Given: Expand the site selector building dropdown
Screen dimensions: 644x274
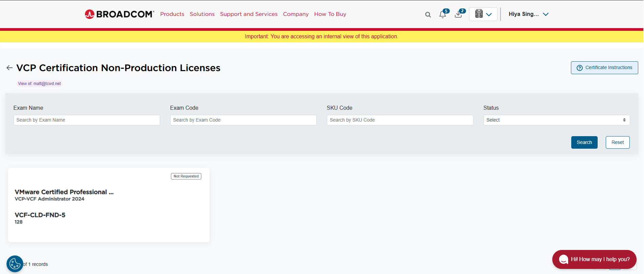Looking at the screenshot, I should click(x=483, y=14).
